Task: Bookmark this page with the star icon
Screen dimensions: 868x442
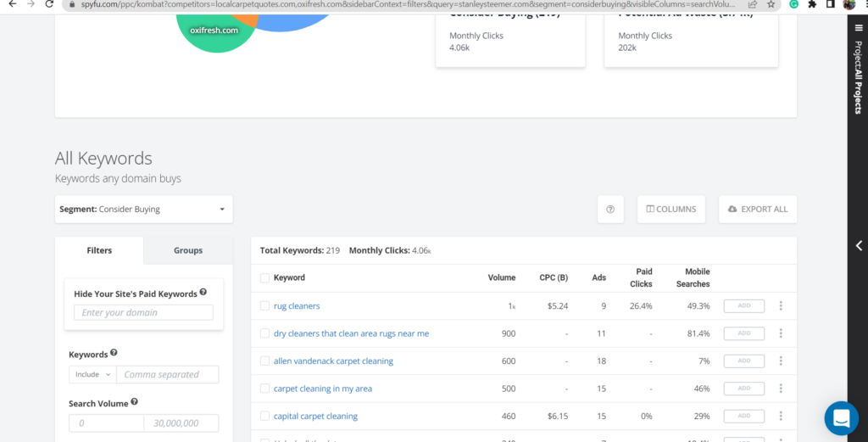Action: click(x=771, y=4)
